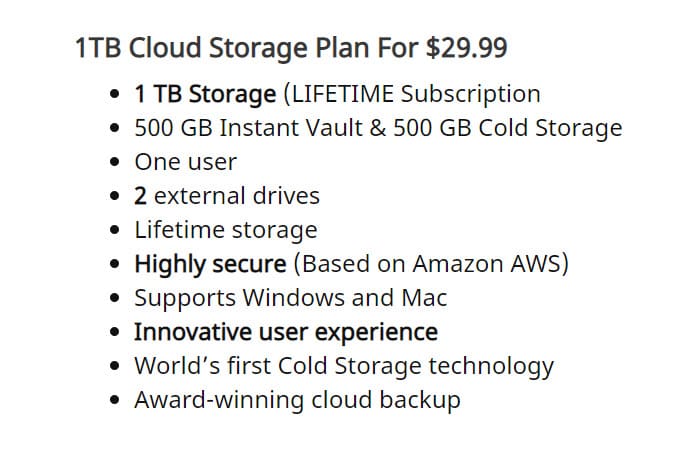Click the "1TB Cloud Storage Plan" heading text
The image size is (691, 463).
(x=229, y=48)
